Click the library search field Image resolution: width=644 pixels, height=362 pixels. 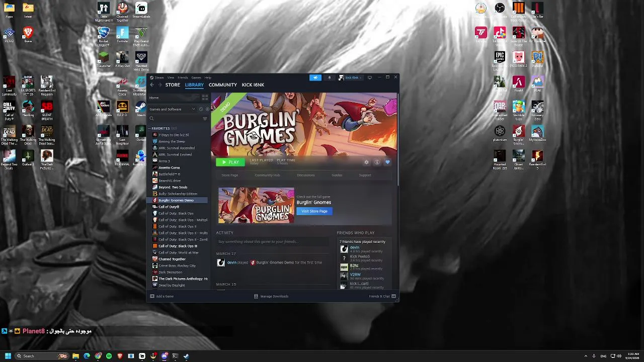(175, 119)
